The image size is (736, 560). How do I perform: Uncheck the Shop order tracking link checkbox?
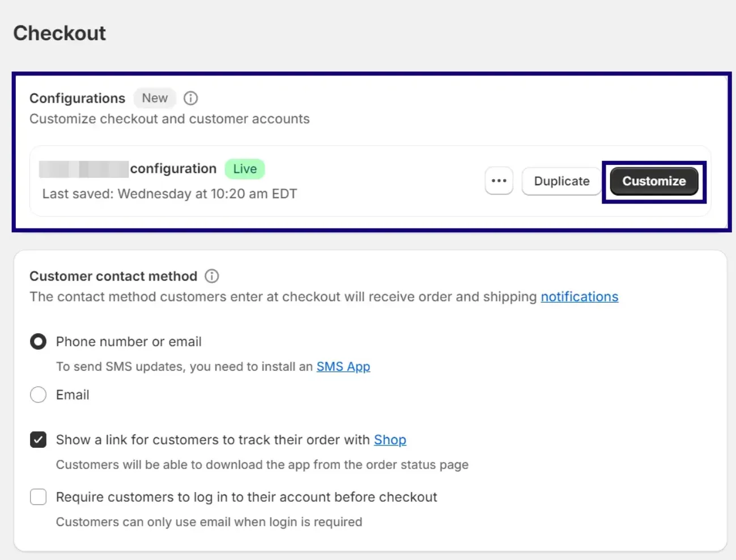(x=38, y=440)
